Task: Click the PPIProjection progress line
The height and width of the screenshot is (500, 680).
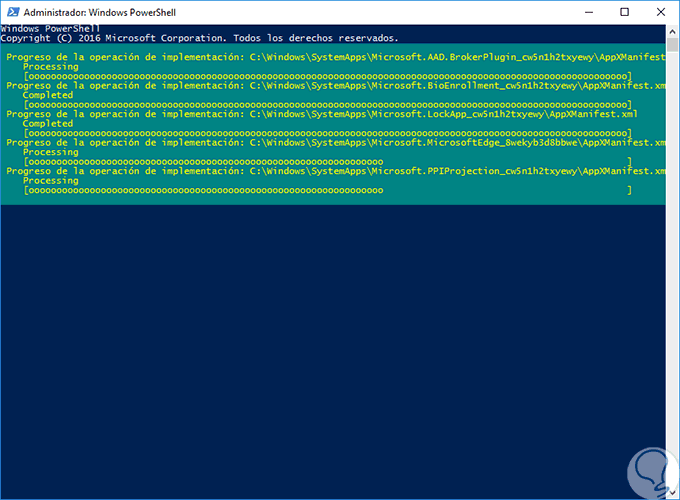Action: (x=336, y=171)
